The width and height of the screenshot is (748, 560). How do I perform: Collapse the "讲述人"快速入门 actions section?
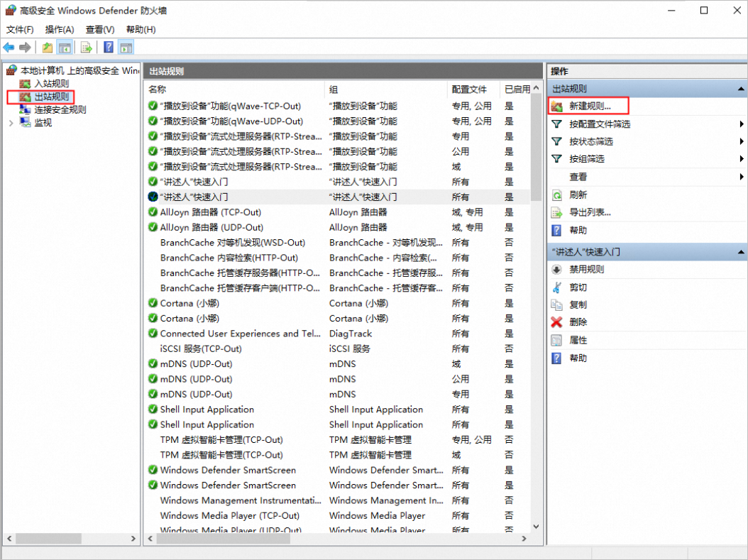tap(741, 252)
